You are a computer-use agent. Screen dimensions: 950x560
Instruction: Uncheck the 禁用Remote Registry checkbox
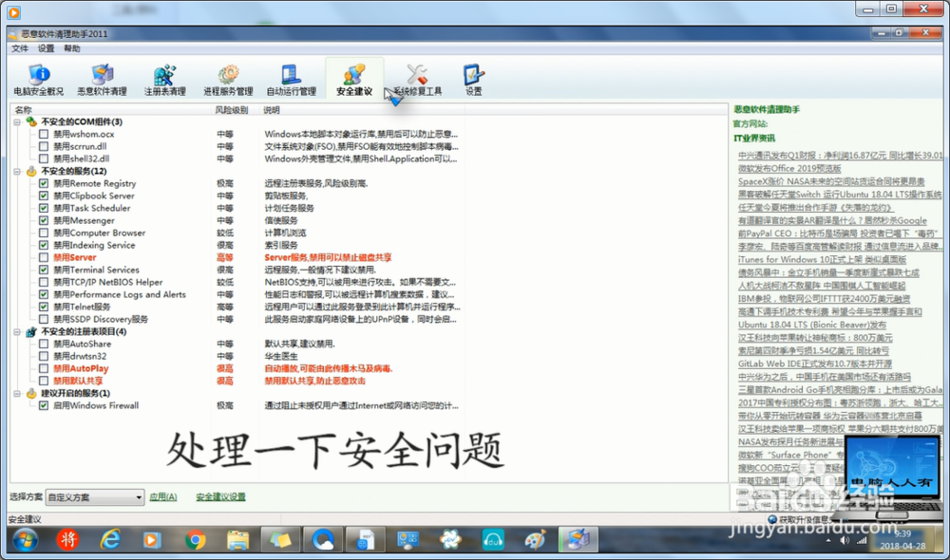44,183
